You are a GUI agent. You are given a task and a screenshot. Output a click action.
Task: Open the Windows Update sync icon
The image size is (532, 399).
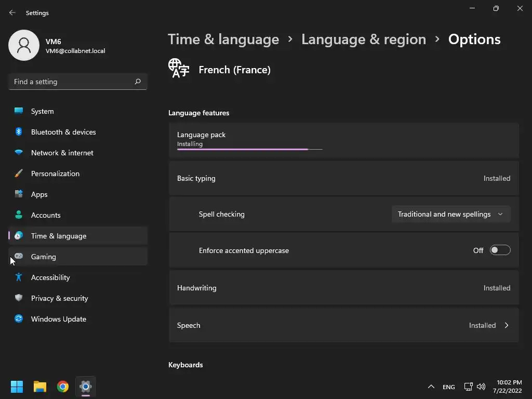point(19,319)
